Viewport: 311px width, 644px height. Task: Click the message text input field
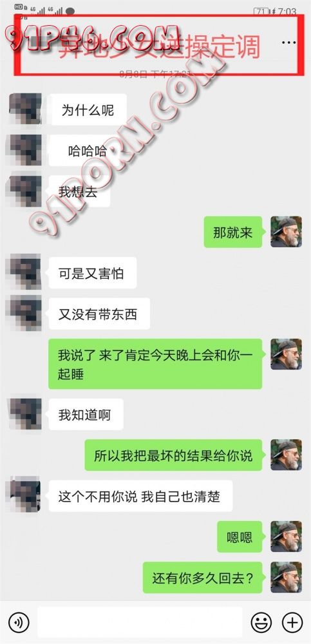140,623
